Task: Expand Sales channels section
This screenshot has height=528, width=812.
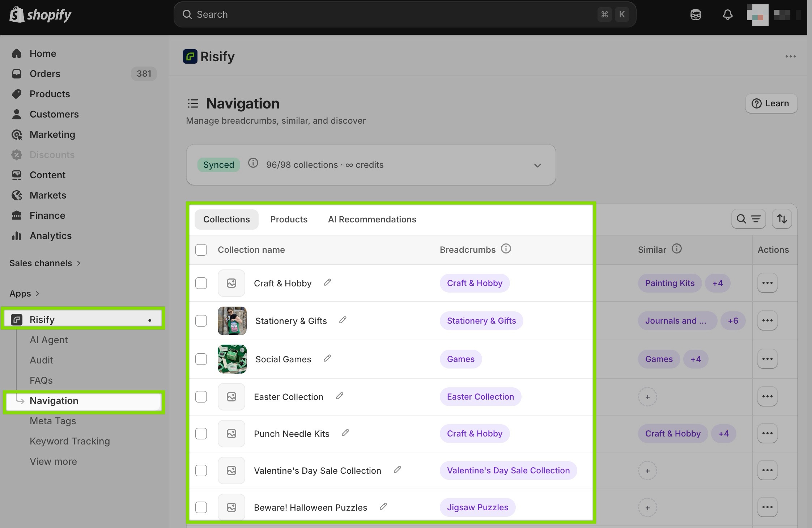Action: [x=45, y=263]
